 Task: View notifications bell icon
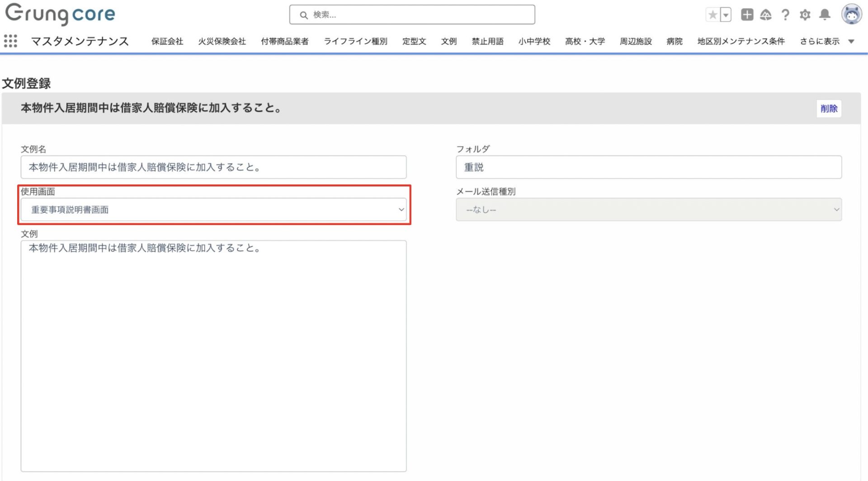click(x=825, y=15)
